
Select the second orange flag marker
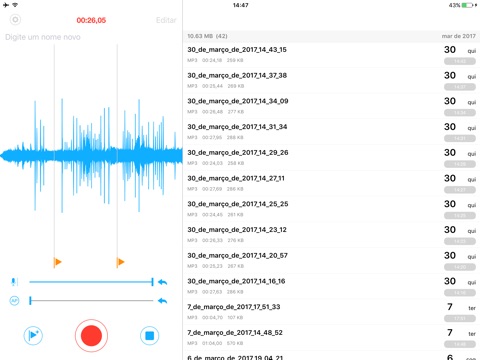click(x=120, y=262)
